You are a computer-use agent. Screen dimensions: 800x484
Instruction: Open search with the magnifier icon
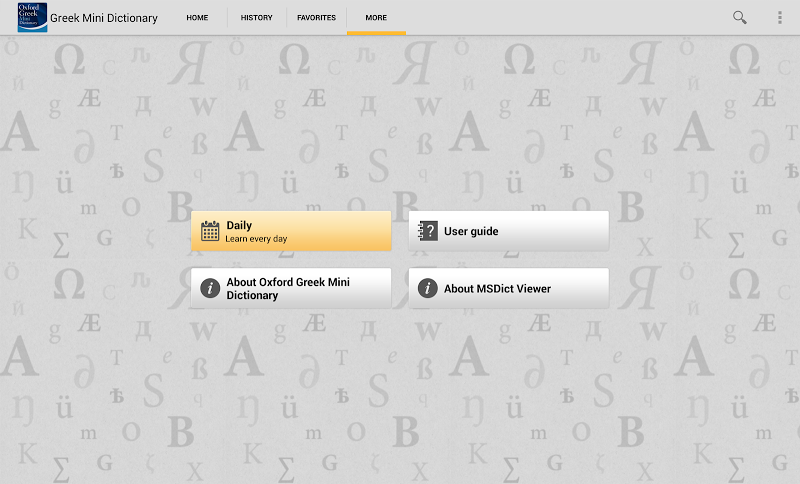[740, 18]
